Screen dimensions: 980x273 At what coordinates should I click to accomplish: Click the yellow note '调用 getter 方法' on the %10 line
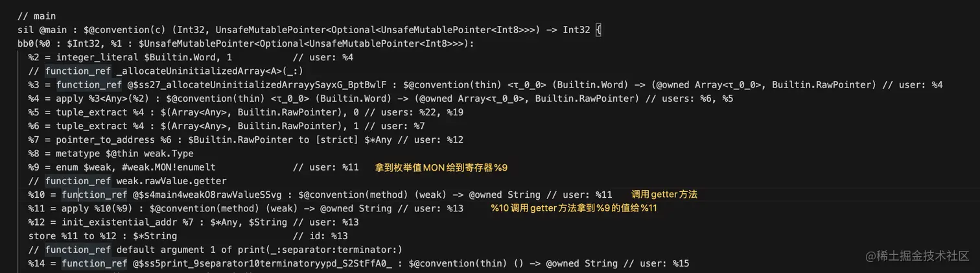(664, 195)
